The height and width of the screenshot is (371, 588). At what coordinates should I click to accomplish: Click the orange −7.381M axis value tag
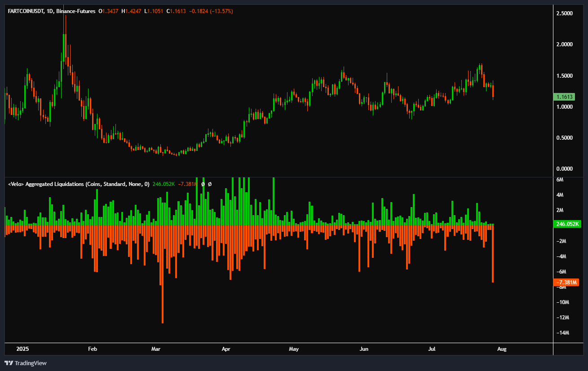566,283
